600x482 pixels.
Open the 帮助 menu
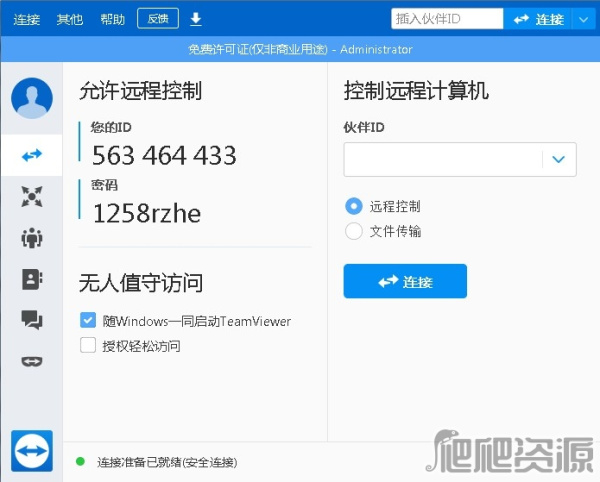112,19
